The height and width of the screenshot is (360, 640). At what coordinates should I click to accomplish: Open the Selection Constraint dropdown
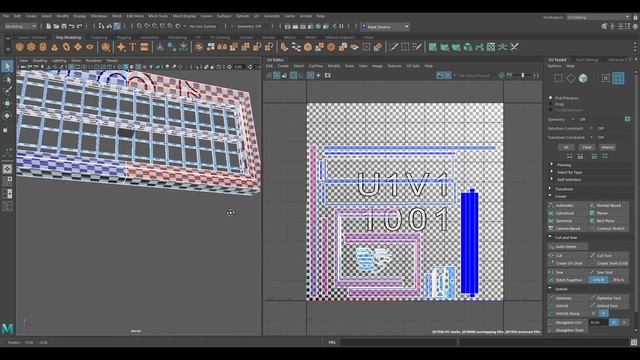[591, 128]
